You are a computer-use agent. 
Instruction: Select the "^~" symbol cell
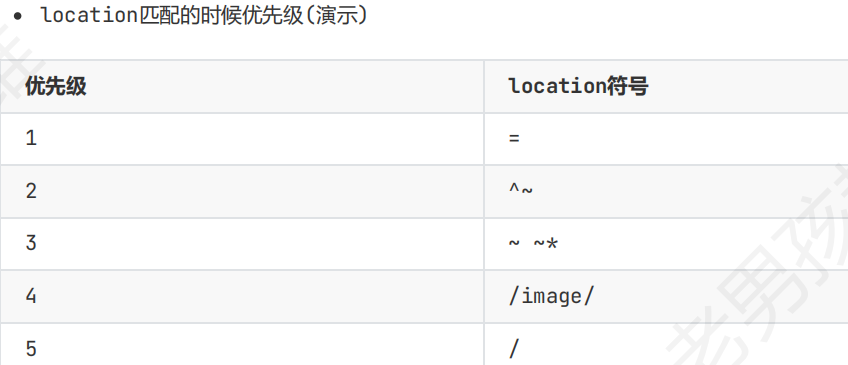(666, 191)
